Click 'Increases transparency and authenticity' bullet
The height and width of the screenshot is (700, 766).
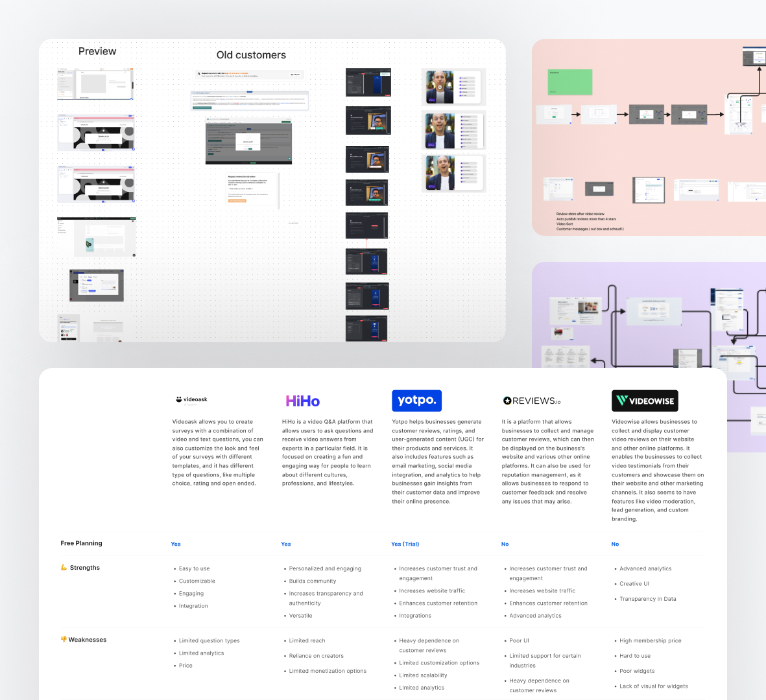326,598
